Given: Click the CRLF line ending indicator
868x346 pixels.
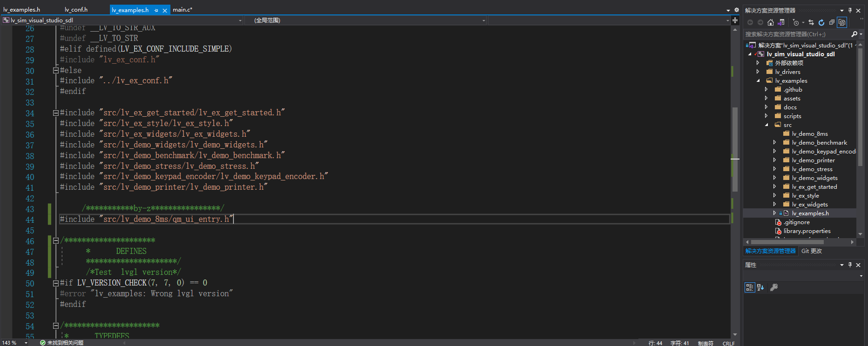Looking at the screenshot, I should click(x=728, y=343).
